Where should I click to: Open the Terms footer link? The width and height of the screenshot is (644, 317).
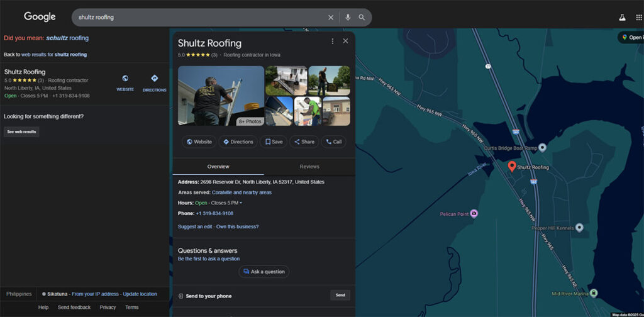[132, 307]
